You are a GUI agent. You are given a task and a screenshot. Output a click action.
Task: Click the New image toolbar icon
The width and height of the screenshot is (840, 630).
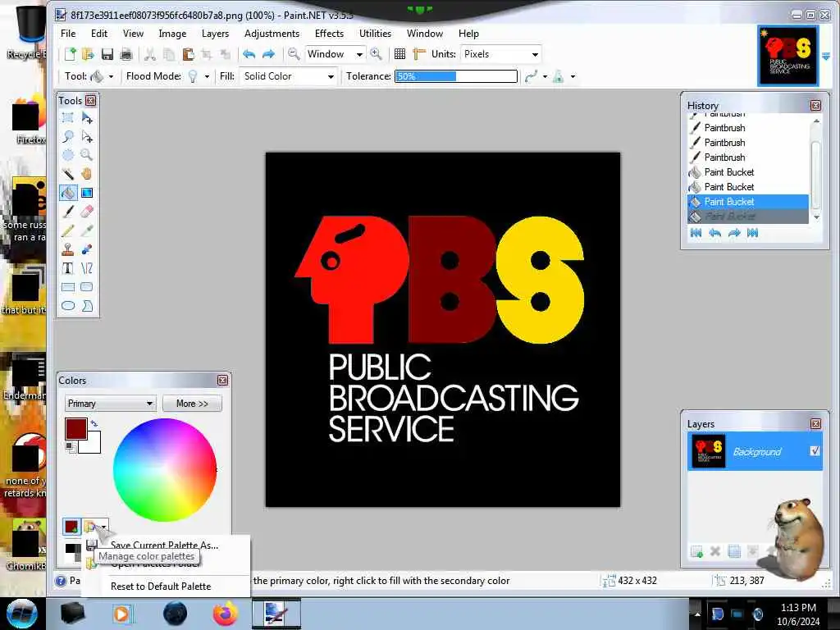tap(71, 54)
